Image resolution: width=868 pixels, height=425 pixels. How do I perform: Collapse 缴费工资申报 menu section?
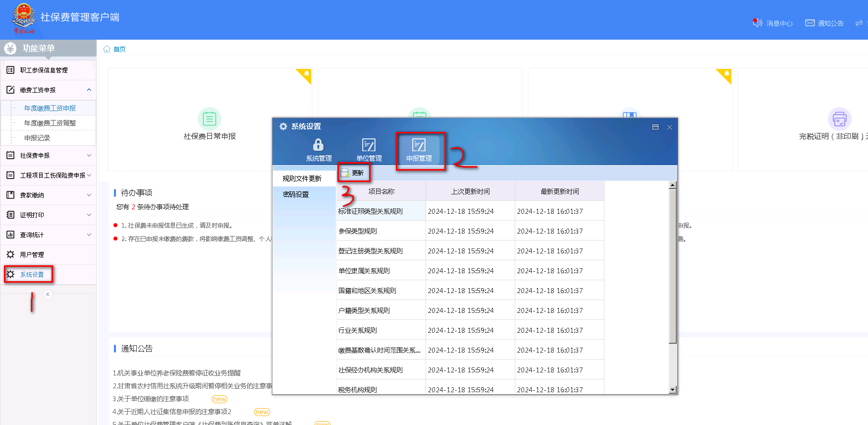(x=89, y=90)
